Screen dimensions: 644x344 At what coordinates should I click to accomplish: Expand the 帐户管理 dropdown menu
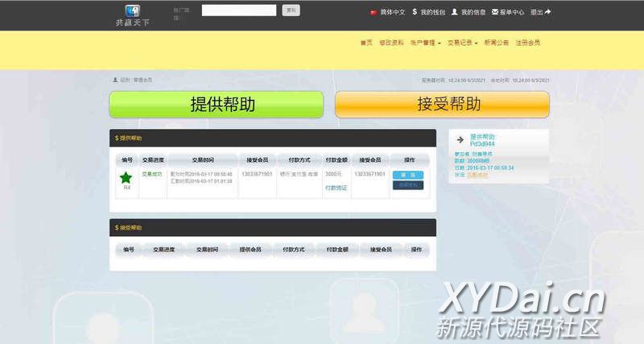(x=425, y=43)
